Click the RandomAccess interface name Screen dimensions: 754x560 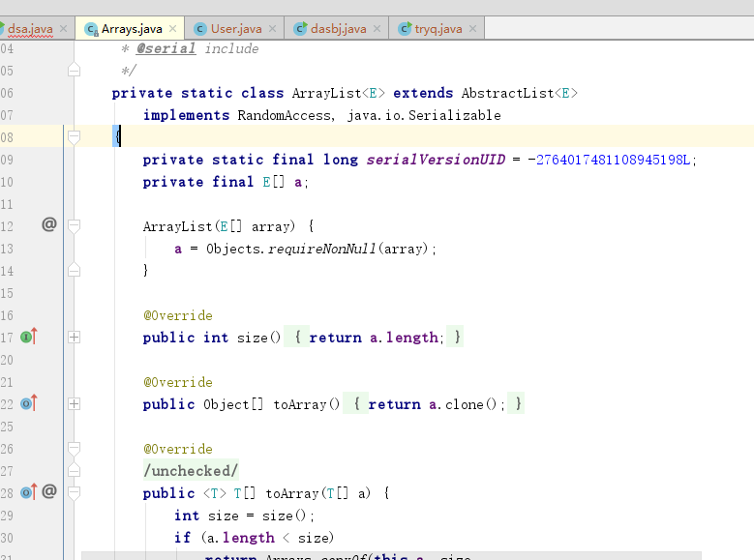pyautogui.click(x=284, y=115)
